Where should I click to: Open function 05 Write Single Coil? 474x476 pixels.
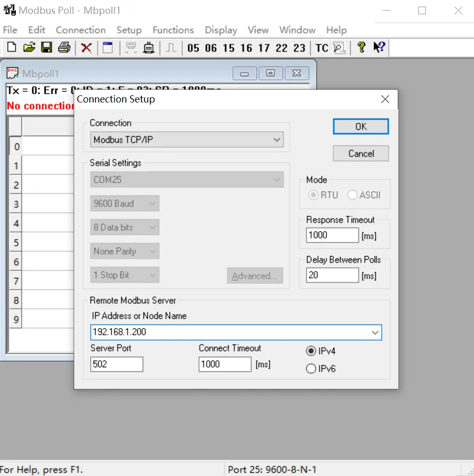pos(193,48)
